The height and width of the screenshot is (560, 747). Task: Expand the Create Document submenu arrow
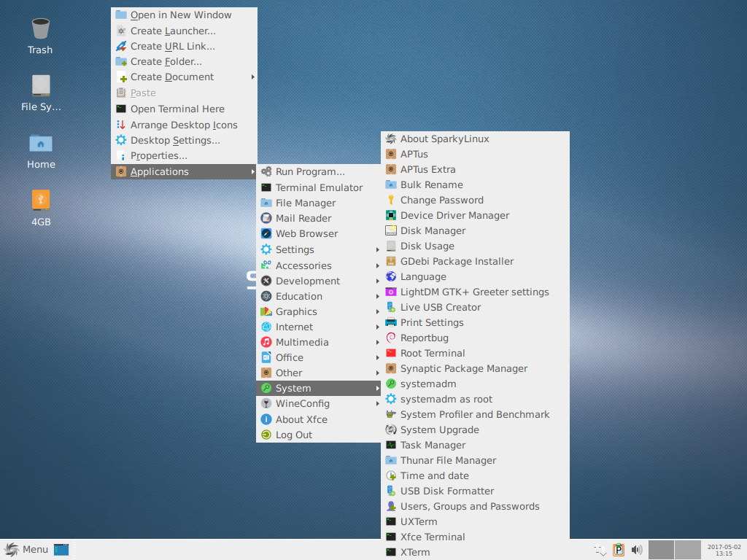(252, 77)
